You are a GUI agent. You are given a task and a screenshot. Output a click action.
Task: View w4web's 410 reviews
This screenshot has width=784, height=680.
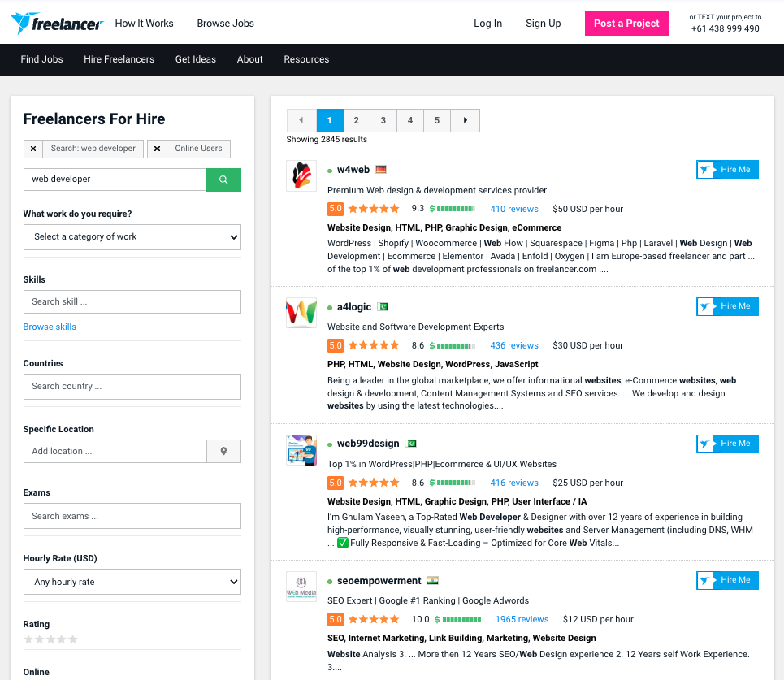point(513,209)
